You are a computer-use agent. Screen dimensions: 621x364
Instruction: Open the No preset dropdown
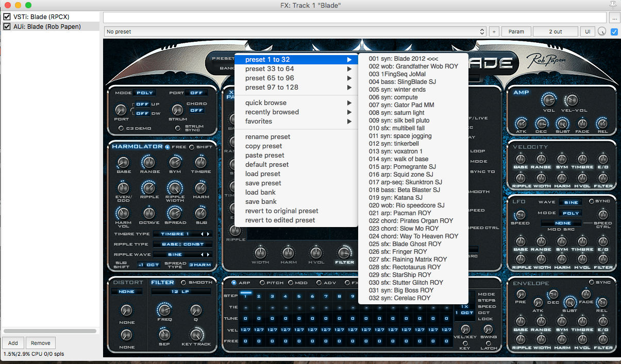pos(295,31)
